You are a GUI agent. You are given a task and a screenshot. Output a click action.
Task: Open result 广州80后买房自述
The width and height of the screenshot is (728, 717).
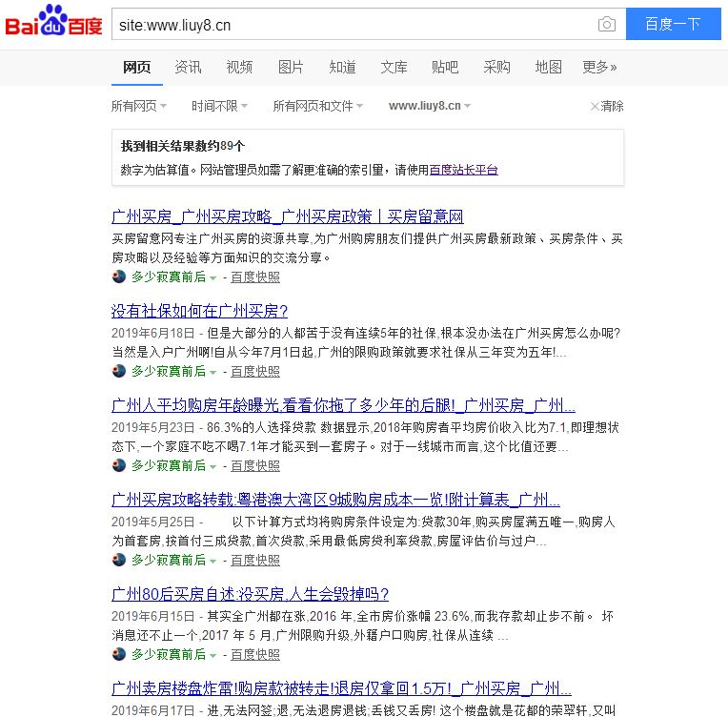(x=250, y=594)
